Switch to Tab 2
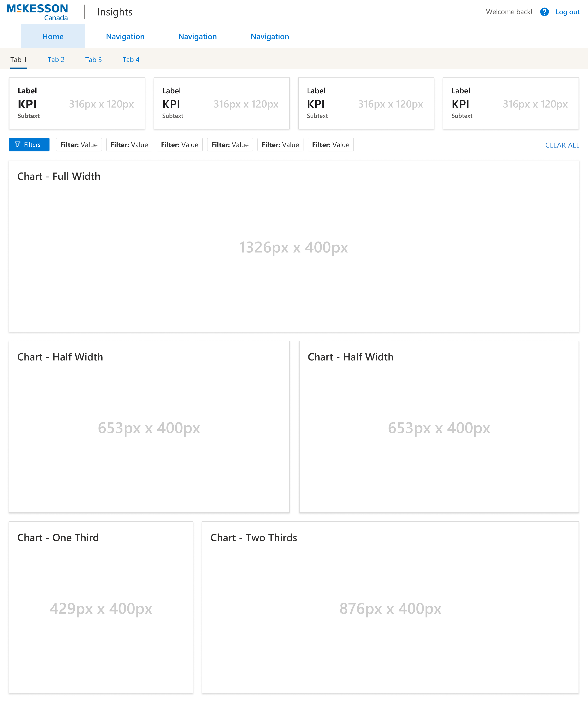Screen dimensions: 588x702 (x=56, y=59)
